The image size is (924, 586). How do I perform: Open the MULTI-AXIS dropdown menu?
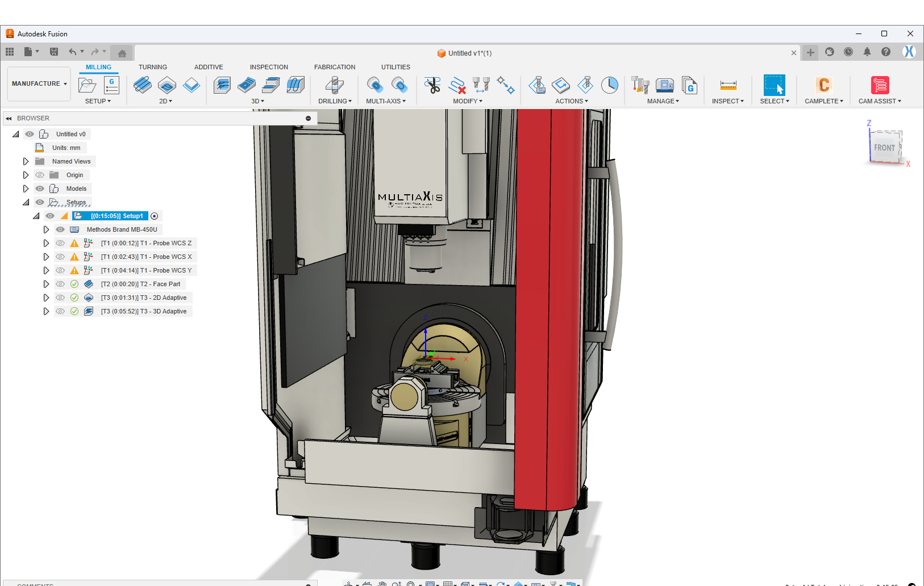tap(385, 101)
